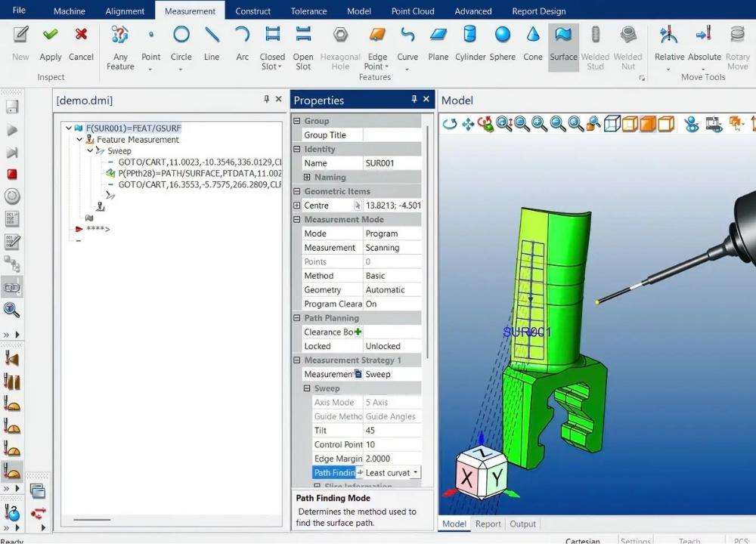Open the File menu
The height and width of the screenshot is (544, 756).
[x=20, y=10]
